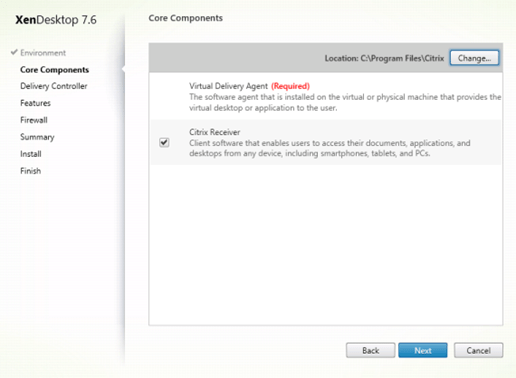The width and height of the screenshot is (516, 378).
Task: Go to the Firewall step
Action: click(x=34, y=120)
